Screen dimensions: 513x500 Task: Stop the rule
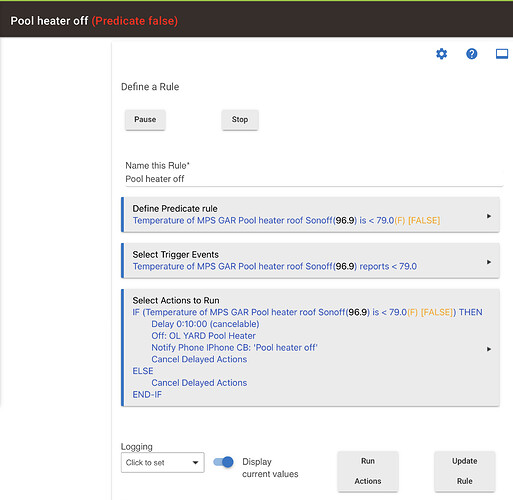point(240,119)
